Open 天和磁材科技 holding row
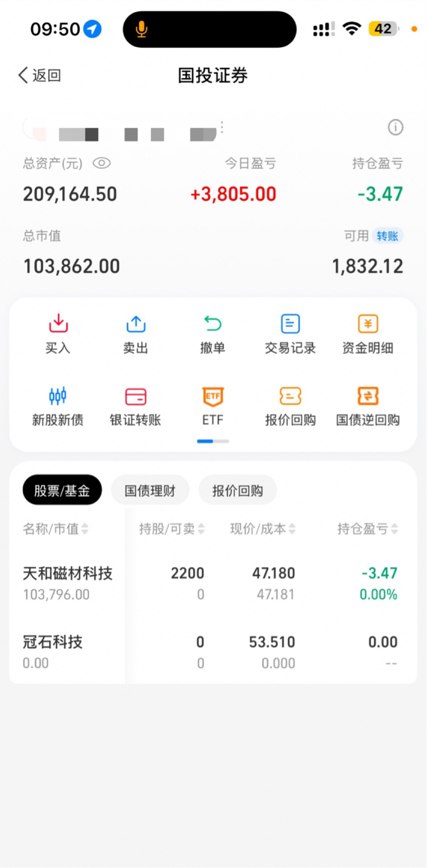 pyautogui.click(x=213, y=583)
